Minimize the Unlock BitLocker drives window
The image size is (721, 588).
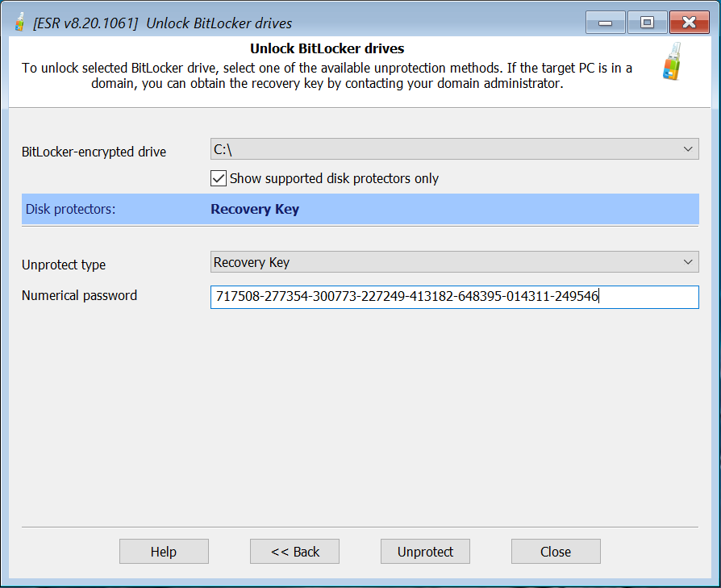point(606,23)
